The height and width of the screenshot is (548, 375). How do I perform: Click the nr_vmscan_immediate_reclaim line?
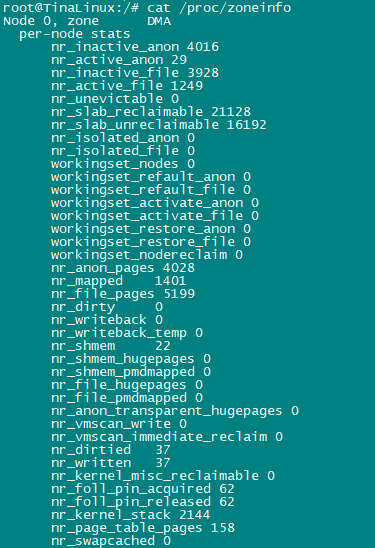tap(167, 437)
